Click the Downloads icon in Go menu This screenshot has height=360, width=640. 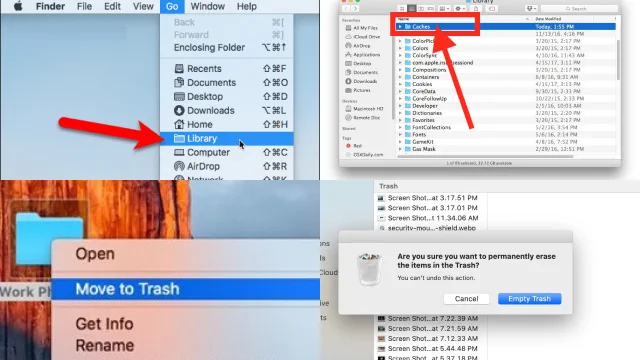tap(179, 110)
